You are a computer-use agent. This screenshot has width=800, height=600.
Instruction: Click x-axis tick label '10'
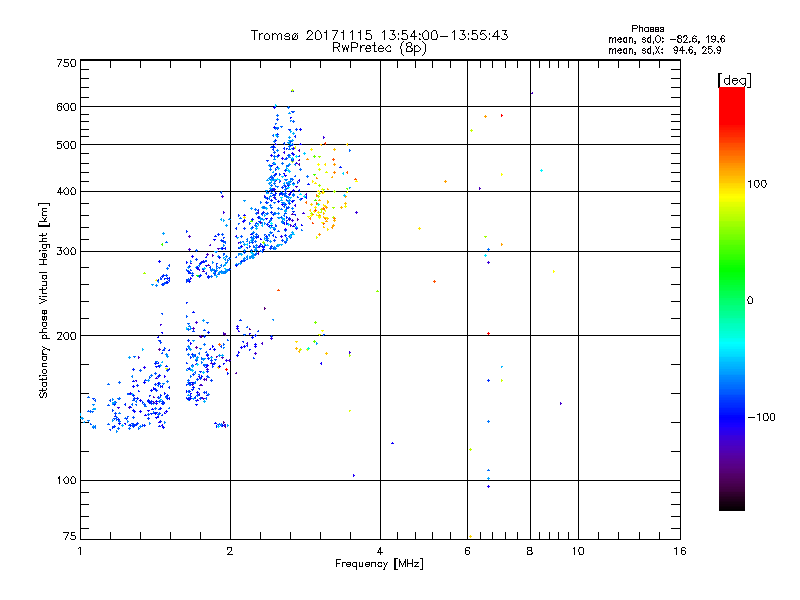click(x=578, y=551)
